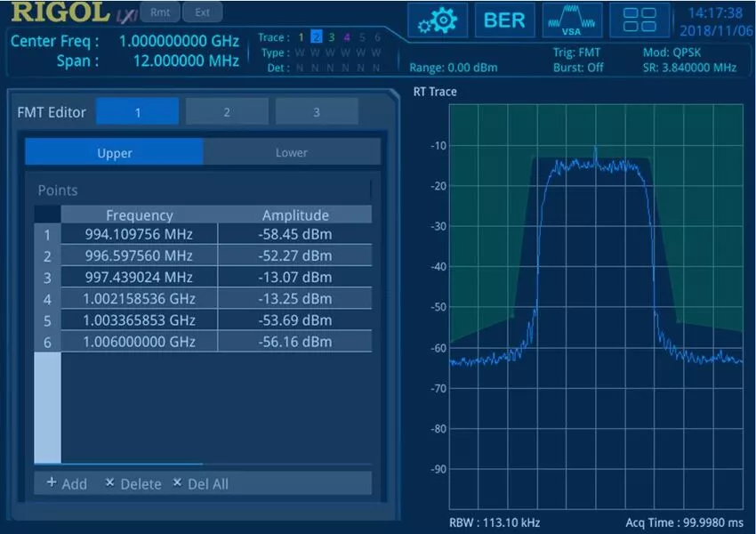756x534 pixels.
Task: Click the Mod: QPSK readout
Action: 672,53
